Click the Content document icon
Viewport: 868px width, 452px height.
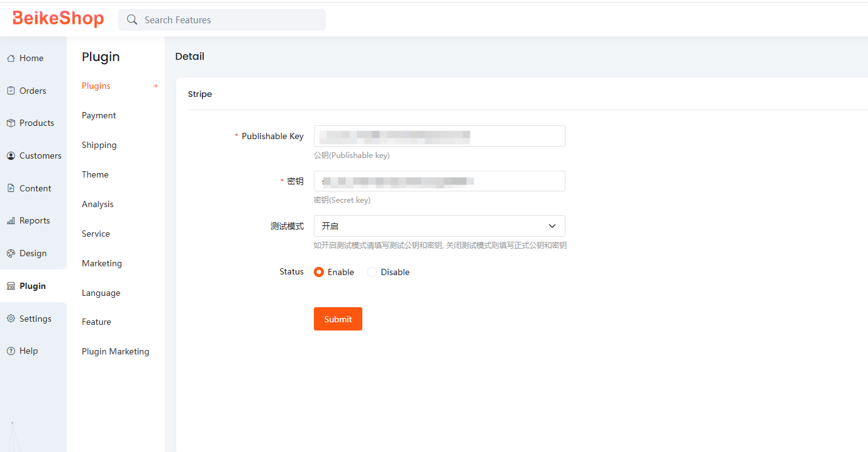(x=11, y=188)
